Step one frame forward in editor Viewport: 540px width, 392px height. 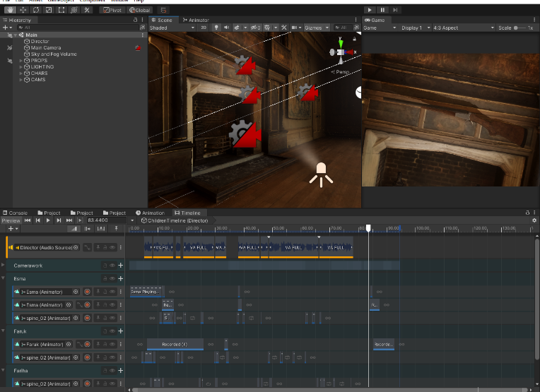(395, 10)
